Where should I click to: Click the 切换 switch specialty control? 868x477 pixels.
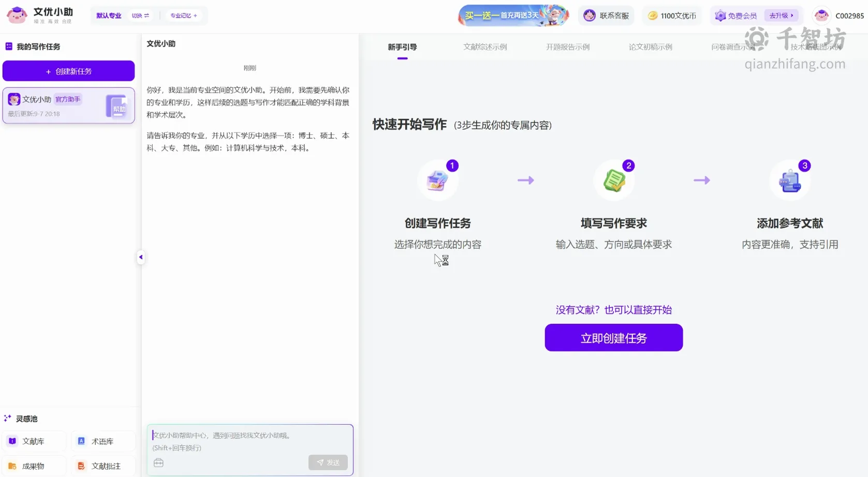pos(140,16)
